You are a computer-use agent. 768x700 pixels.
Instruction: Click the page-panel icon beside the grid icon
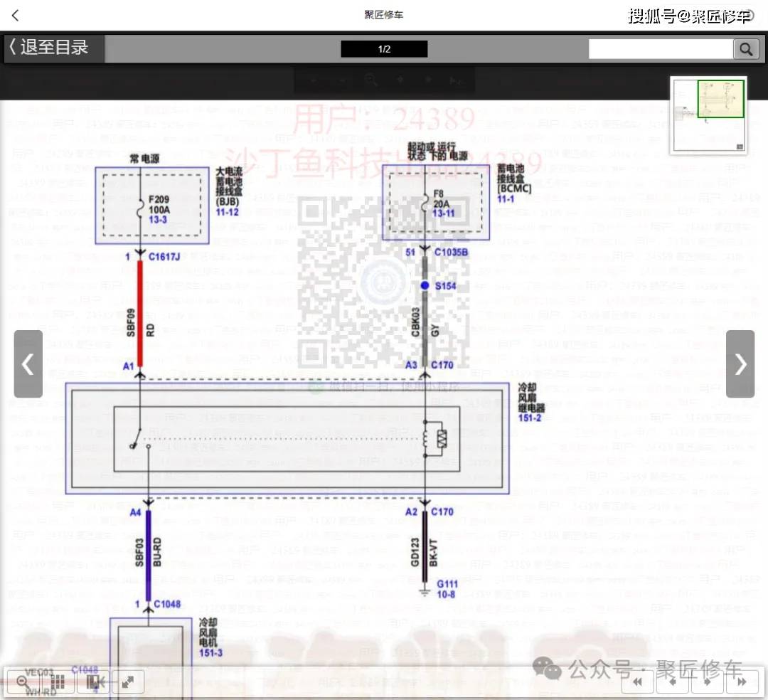click(x=94, y=682)
